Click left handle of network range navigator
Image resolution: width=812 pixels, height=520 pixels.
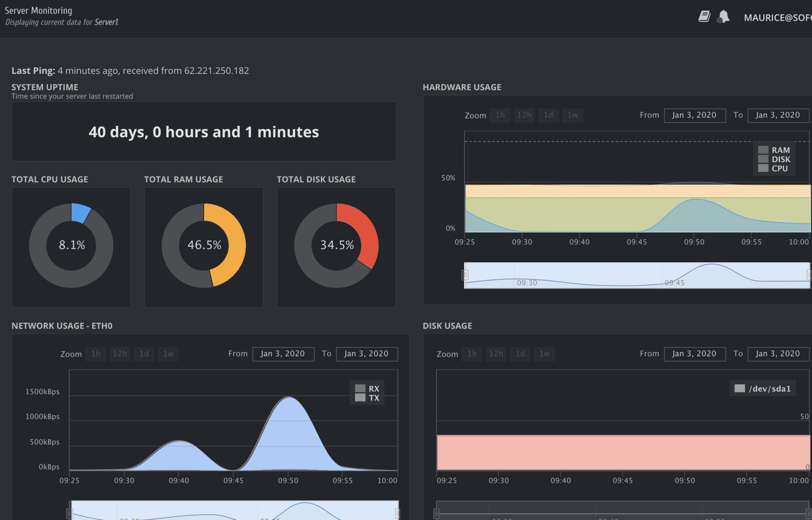69,513
